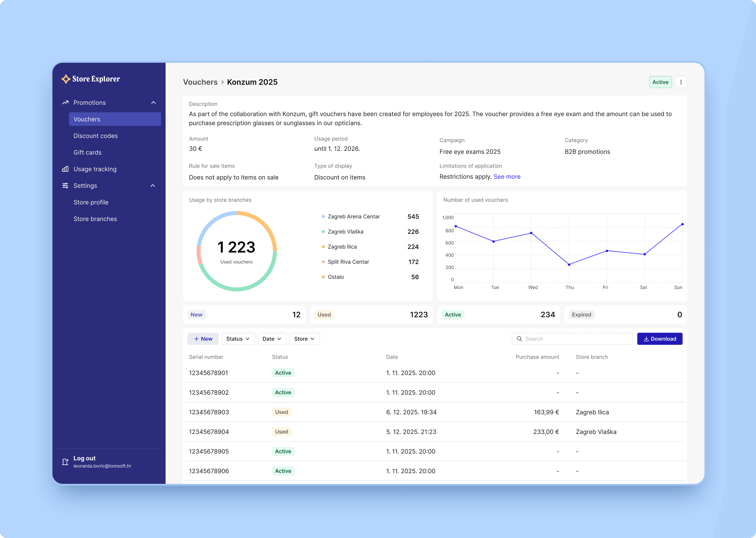756x538 pixels.
Task: Collapse the Promotions section chevron
Action: (x=153, y=103)
